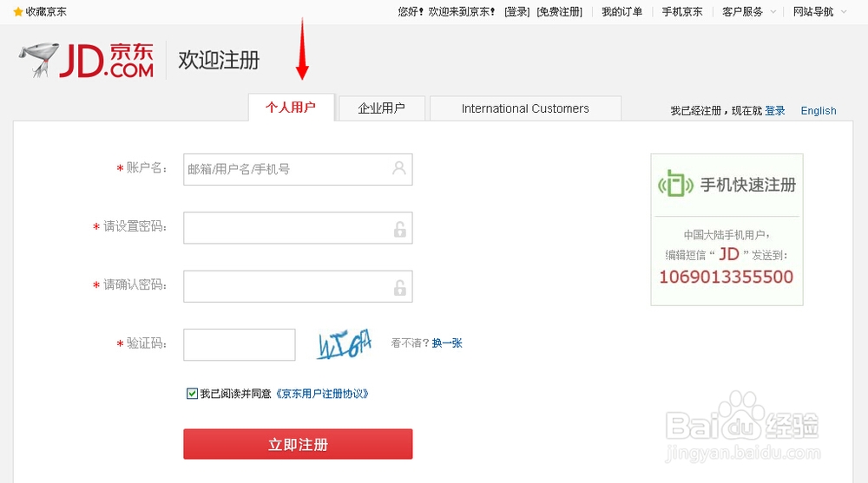
Task: Click the JD.COM logo
Action: click(86, 61)
